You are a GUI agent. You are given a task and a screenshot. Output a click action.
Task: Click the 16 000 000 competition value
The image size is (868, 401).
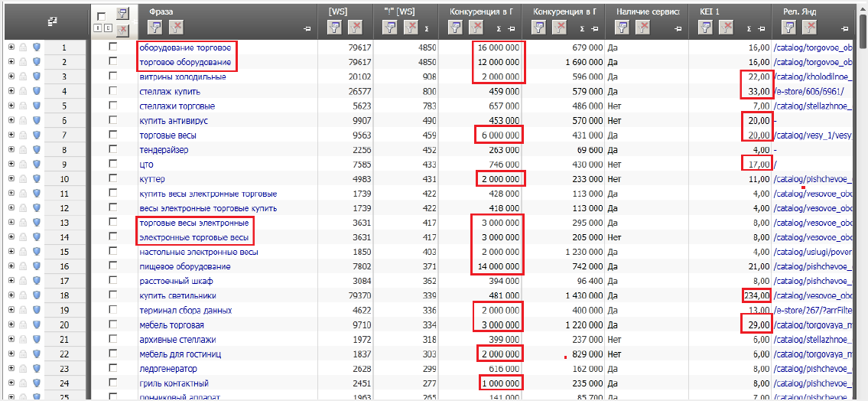pos(499,47)
